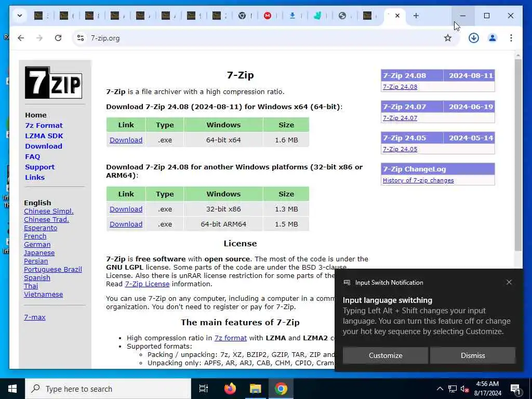The height and width of the screenshot is (399, 532).
Task: Launch Firefox from the taskbar
Action: point(230,389)
